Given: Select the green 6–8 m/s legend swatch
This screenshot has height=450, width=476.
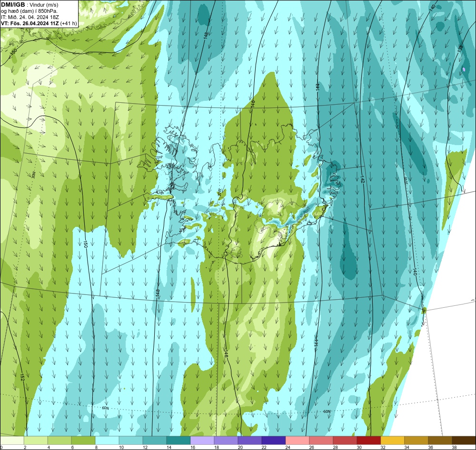Looking at the screenshot, I should click(x=83, y=440).
